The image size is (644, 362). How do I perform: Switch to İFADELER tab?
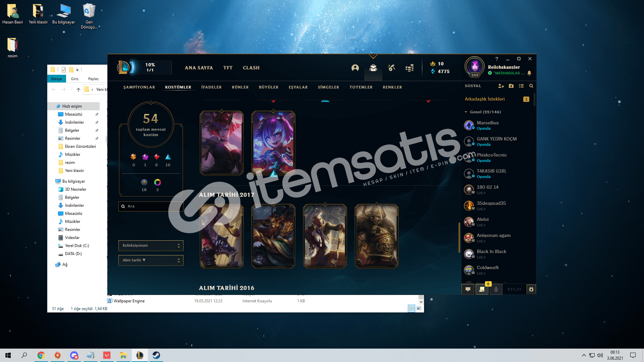[x=211, y=87]
